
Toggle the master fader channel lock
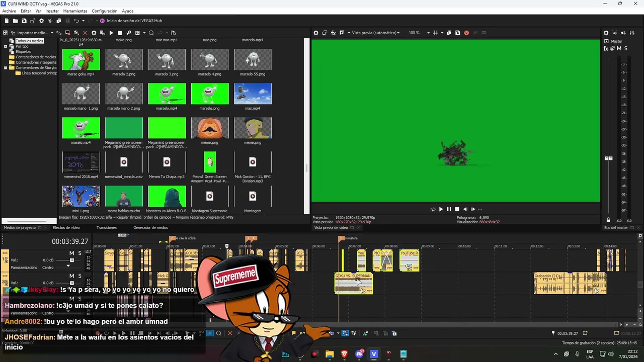[x=608, y=220]
